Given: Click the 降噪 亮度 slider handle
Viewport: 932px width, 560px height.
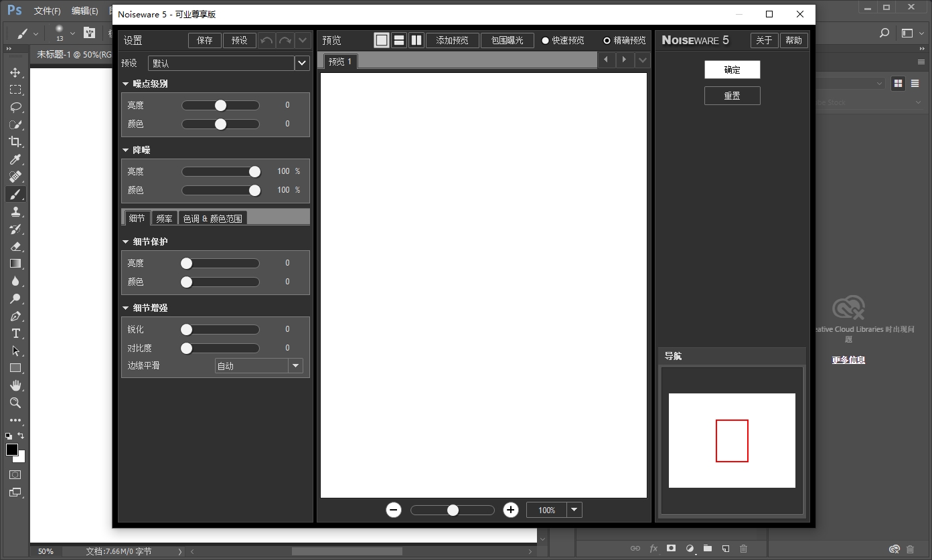Looking at the screenshot, I should pyautogui.click(x=254, y=171).
